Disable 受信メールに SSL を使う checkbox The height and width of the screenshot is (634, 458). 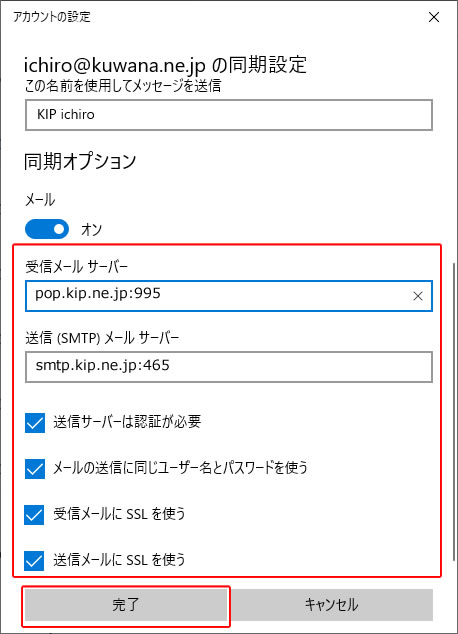pyautogui.click(x=34, y=515)
